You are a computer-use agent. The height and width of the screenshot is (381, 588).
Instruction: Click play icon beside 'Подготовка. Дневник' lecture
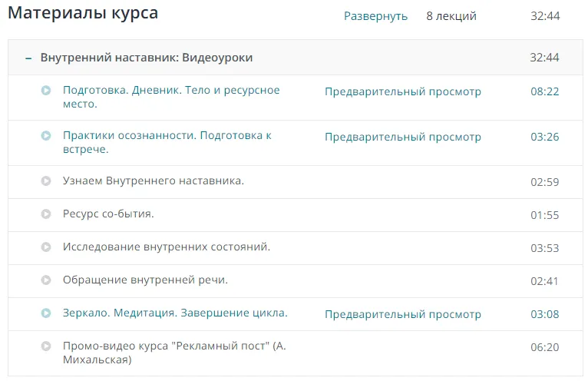pos(46,91)
